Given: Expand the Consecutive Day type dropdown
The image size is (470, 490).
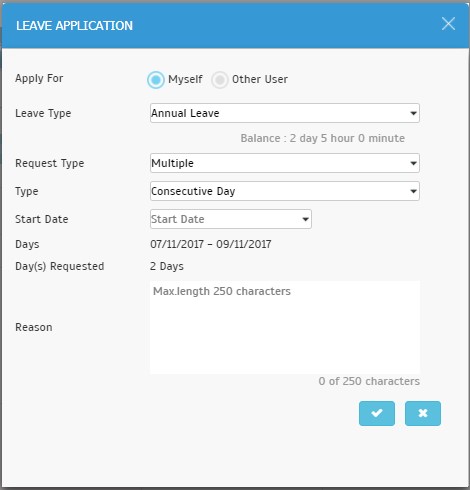Looking at the screenshot, I should pyautogui.click(x=285, y=191).
